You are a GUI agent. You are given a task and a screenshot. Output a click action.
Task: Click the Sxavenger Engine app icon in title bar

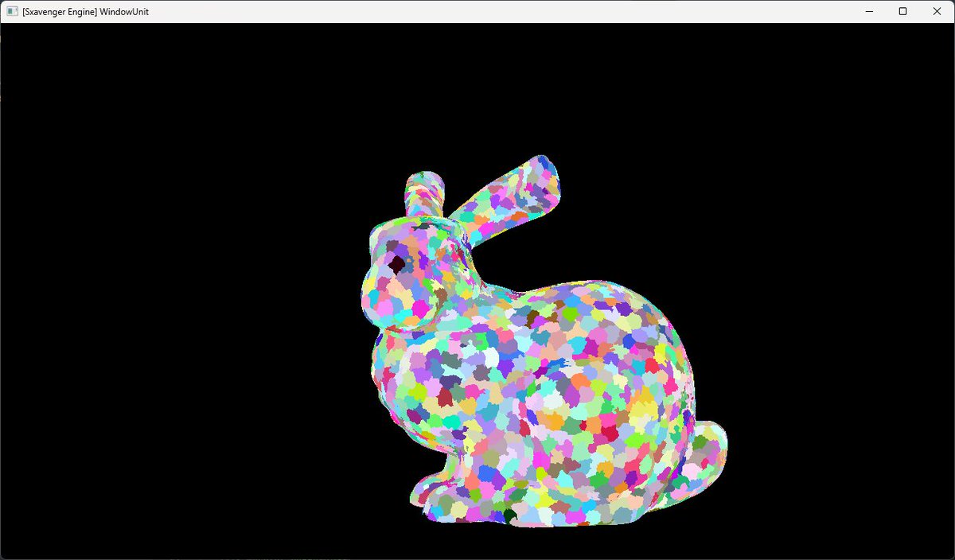(x=12, y=12)
